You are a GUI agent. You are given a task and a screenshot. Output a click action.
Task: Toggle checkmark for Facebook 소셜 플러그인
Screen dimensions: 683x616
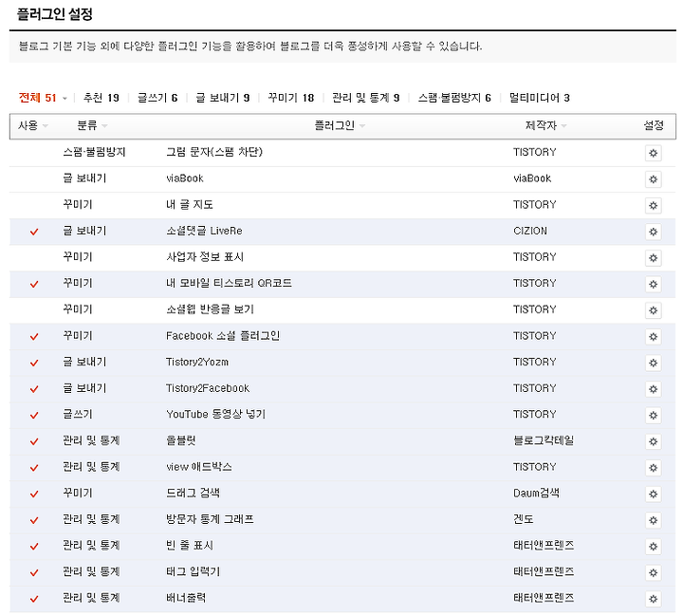click(34, 337)
